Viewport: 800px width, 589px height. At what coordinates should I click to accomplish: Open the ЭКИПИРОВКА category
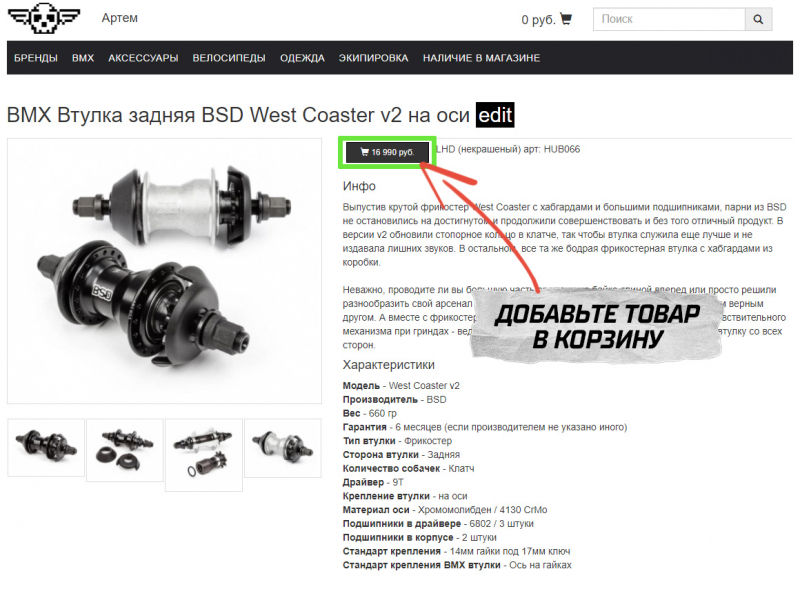[x=373, y=58]
